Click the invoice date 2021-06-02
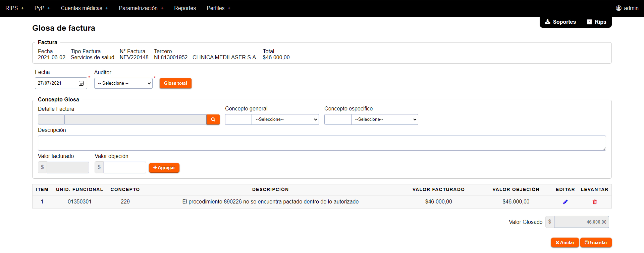Image resolution: width=644 pixels, height=253 pixels. tap(52, 57)
